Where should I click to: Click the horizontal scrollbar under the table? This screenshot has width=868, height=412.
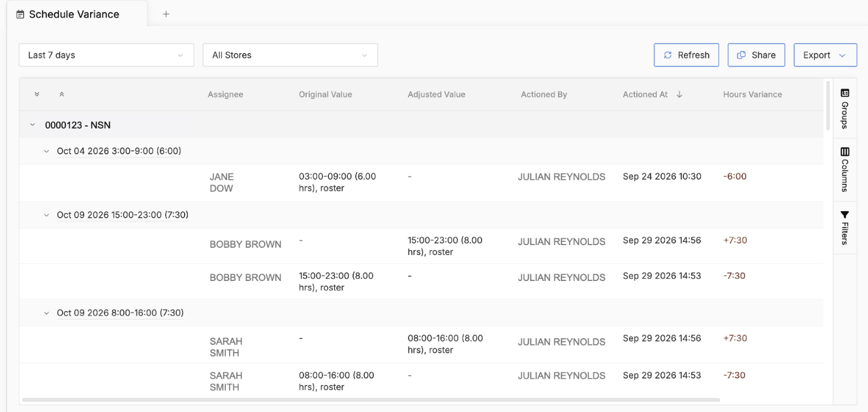[x=371, y=400]
